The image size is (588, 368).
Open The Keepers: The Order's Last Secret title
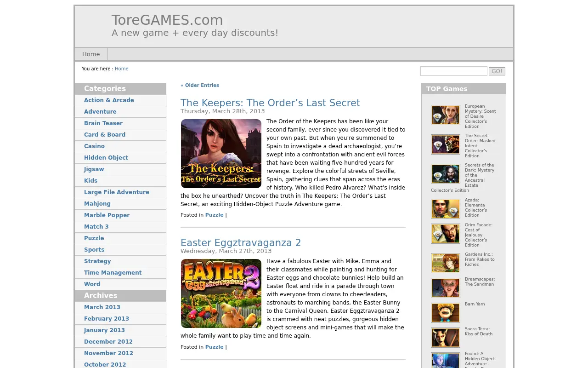270,103
